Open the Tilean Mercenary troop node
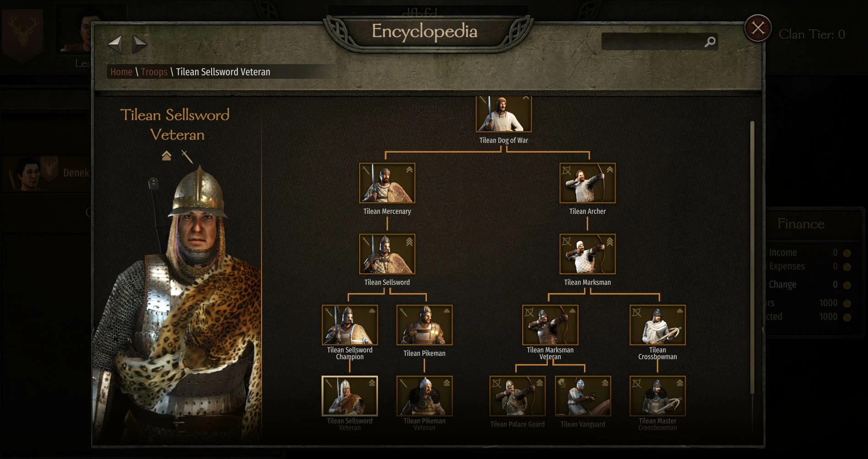The width and height of the screenshot is (868, 459). pyautogui.click(x=387, y=183)
